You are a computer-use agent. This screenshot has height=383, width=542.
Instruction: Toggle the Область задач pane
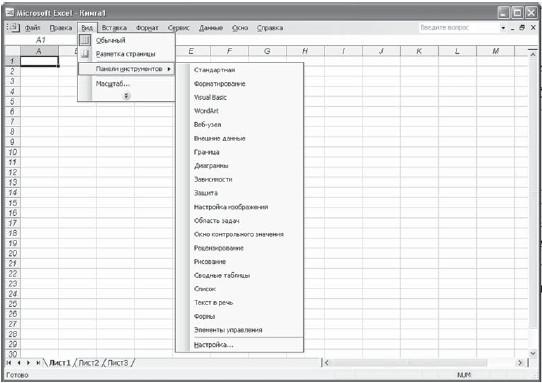tap(240, 221)
